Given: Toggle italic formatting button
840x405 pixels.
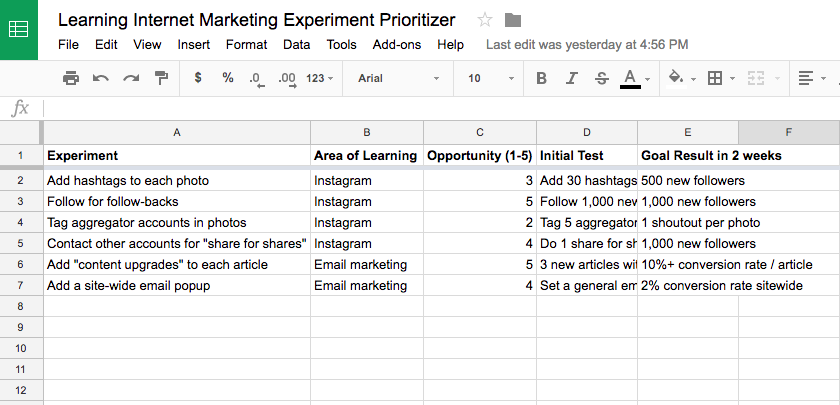Looking at the screenshot, I should (x=572, y=78).
